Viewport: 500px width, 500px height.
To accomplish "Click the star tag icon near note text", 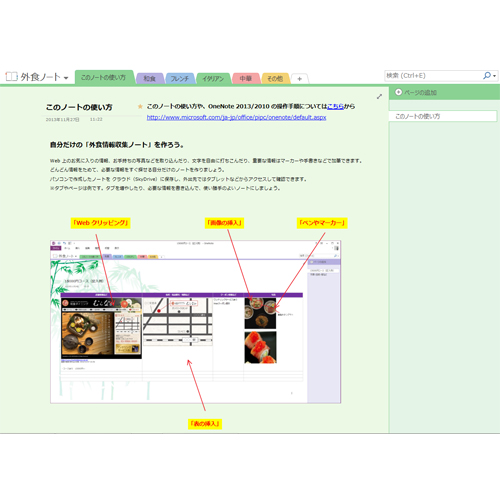I will (140, 106).
